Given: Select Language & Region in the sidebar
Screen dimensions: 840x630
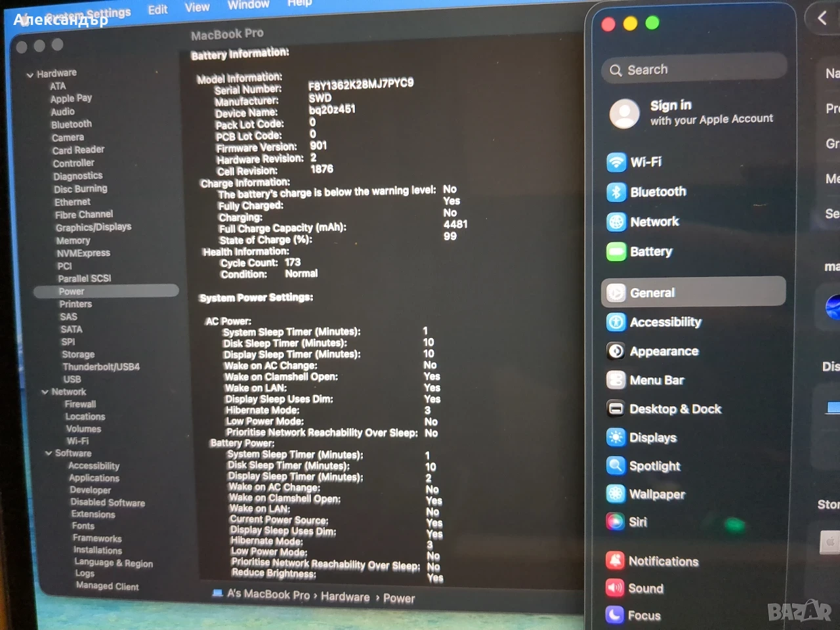Looking at the screenshot, I should [x=114, y=563].
